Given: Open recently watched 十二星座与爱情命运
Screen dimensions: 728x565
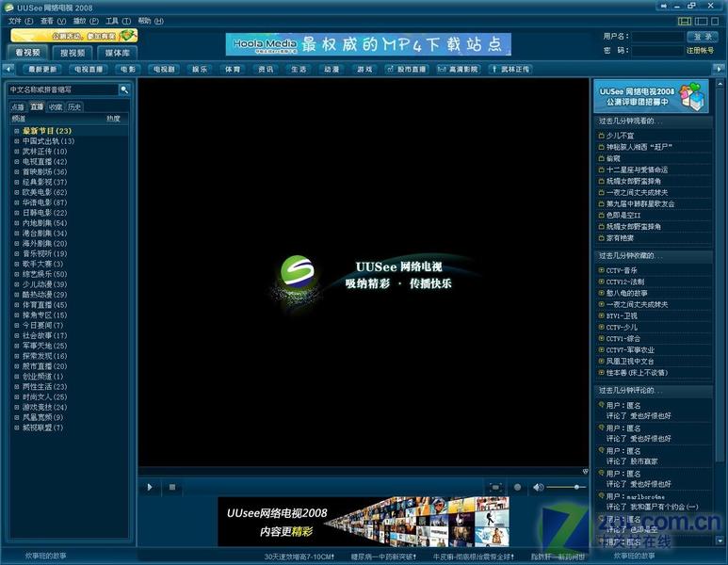Looking at the screenshot, I should click(x=637, y=169).
